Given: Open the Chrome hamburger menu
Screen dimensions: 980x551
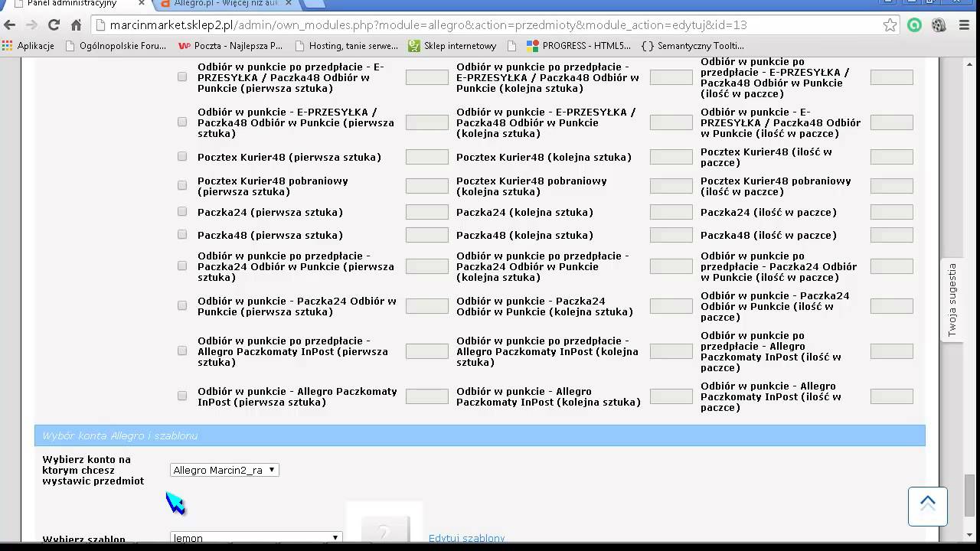Looking at the screenshot, I should point(965,25).
